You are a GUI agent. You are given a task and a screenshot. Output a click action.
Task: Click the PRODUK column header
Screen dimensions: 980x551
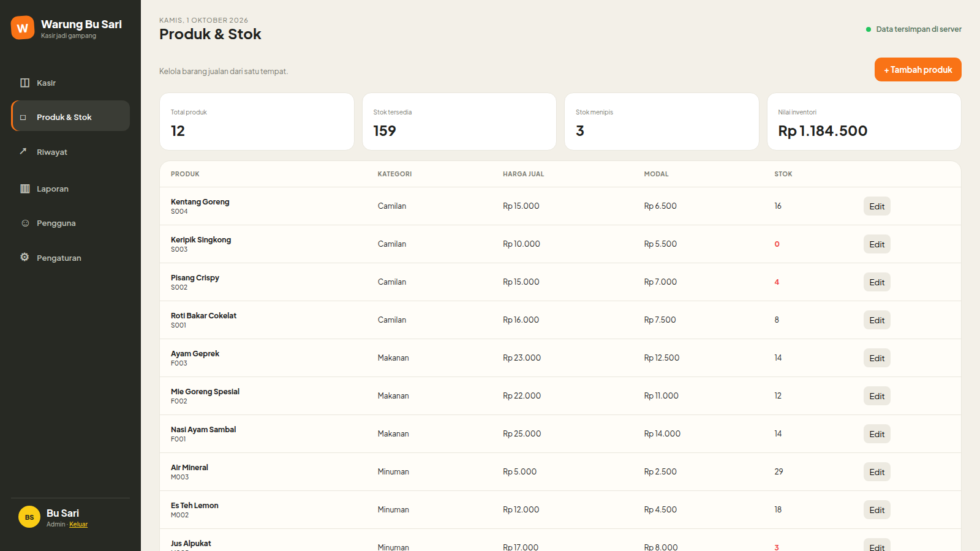pyautogui.click(x=185, y=174)
